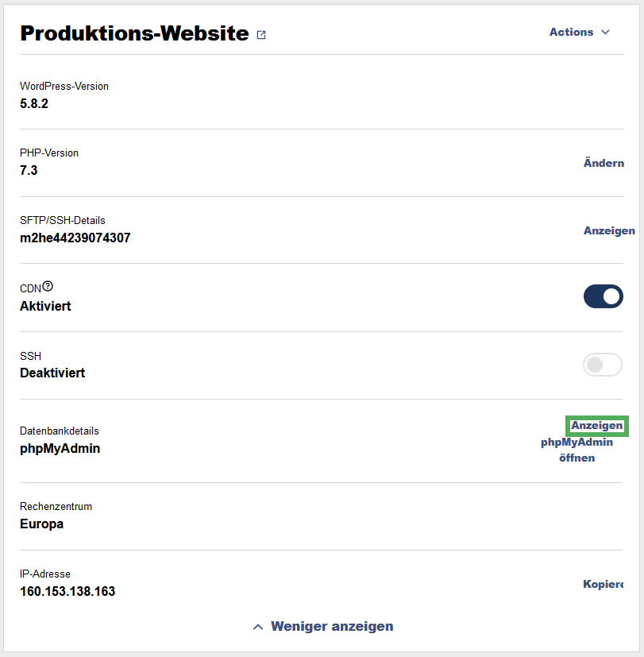
Task: Click the WordPress version 5.8.2 value
Action: 34,103
